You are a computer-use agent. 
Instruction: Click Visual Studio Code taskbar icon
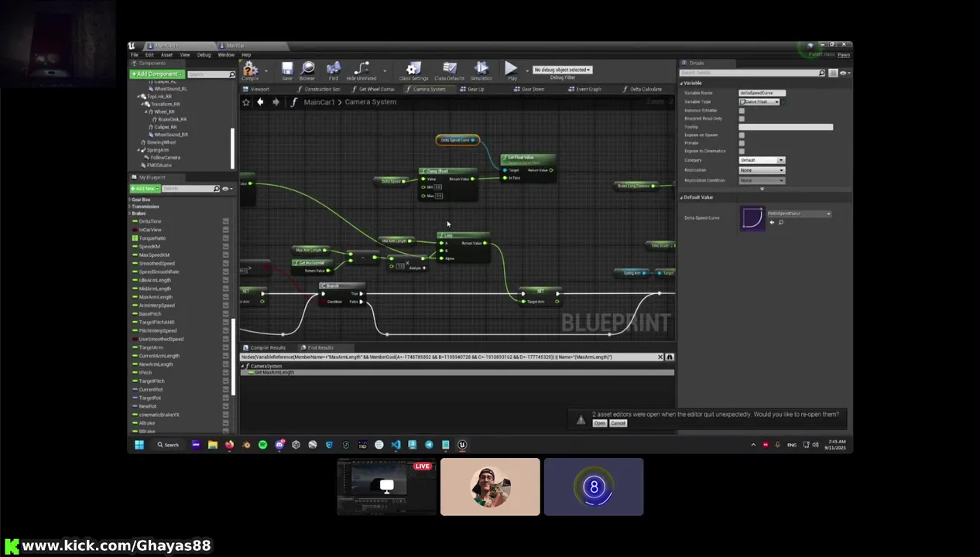396,445
